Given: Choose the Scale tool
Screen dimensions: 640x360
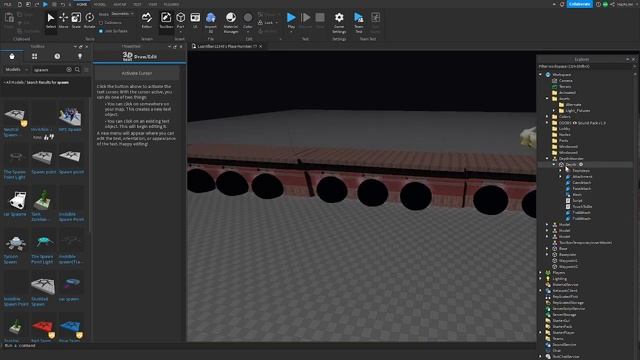Looking at the screenshot, I should point(76,21).
